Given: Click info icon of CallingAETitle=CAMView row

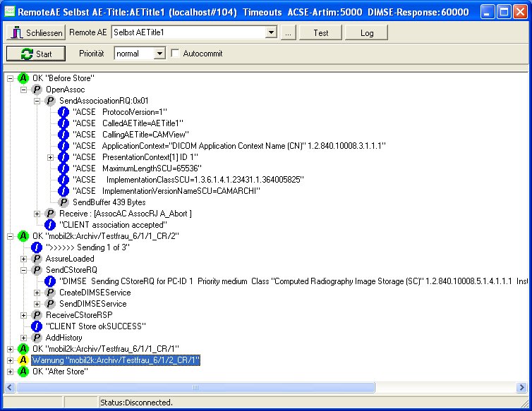Looking at the screenshot, I should [x=64, y=135].
